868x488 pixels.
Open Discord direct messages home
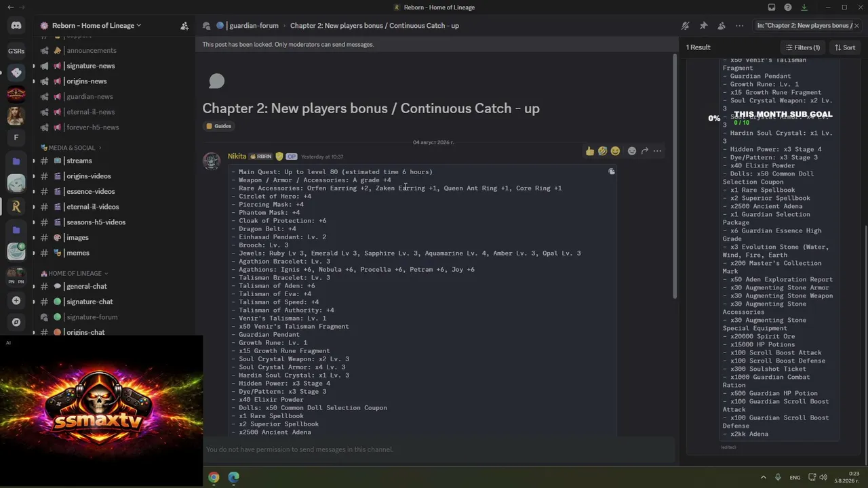[16, 26]
